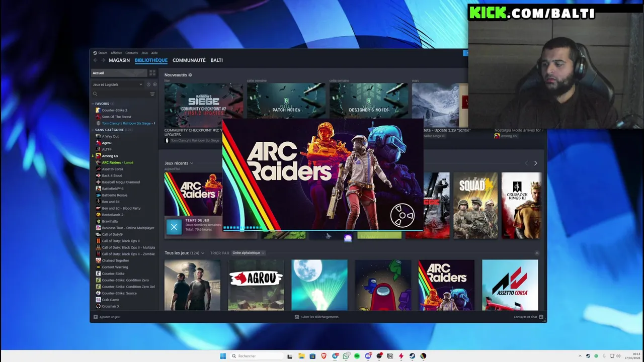Switch to the BIBLIOTHÈQUE tab
The height and width of the screenshot is (362, 644).
point(151,60)
